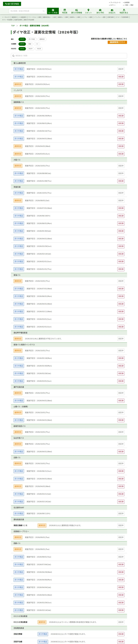This screenshot has height=644, width=138.
Task: Open 東部丘陵線リニモ 運賃改定 row
Action: (x=69, y=526)
